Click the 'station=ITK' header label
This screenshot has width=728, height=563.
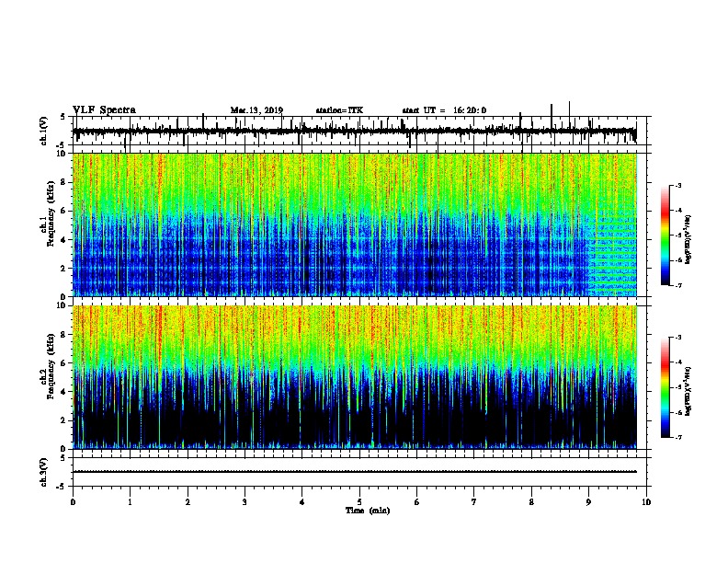coord(339,110)
